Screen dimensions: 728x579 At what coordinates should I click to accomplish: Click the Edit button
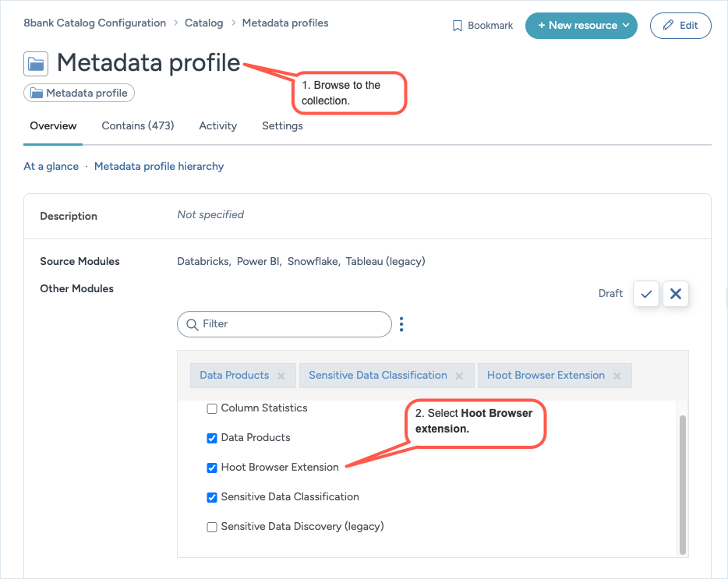pyautogui.click(x=680, y=26)
